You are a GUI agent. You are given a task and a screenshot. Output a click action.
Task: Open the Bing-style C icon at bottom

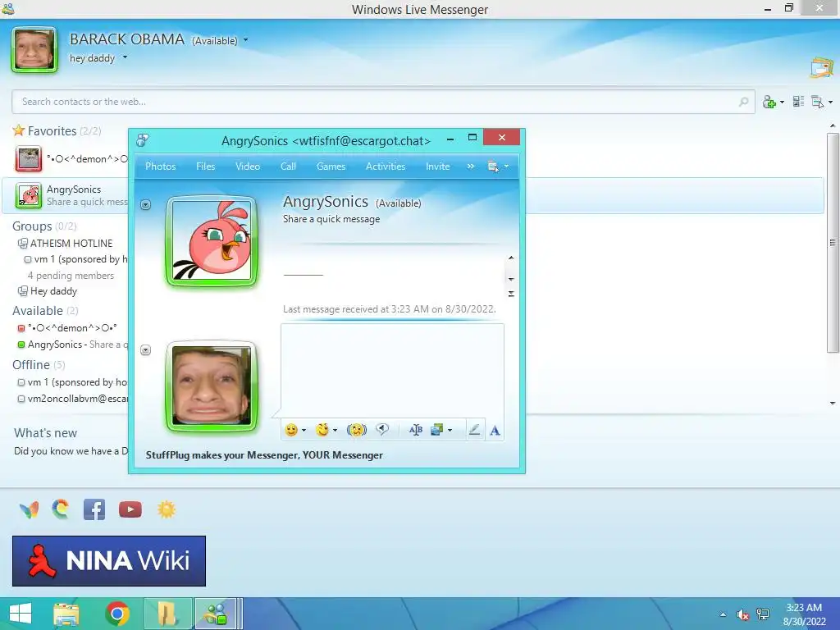tap(61, 509)
